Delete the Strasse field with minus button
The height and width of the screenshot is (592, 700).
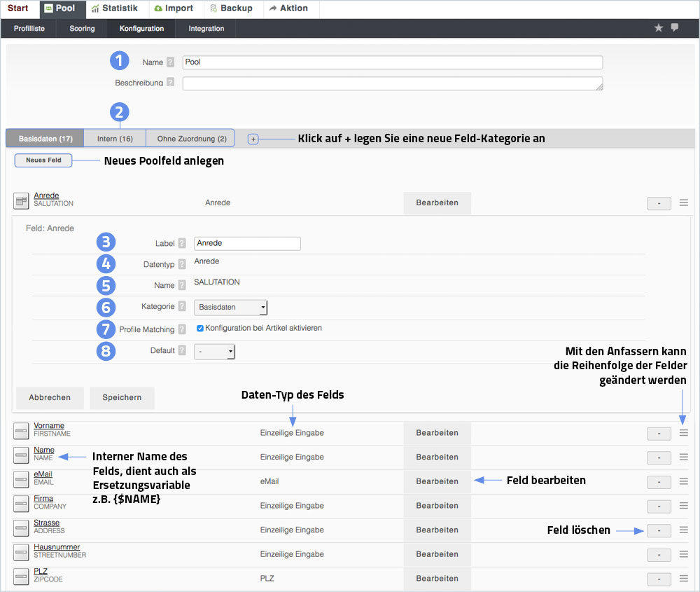(659, 530)
